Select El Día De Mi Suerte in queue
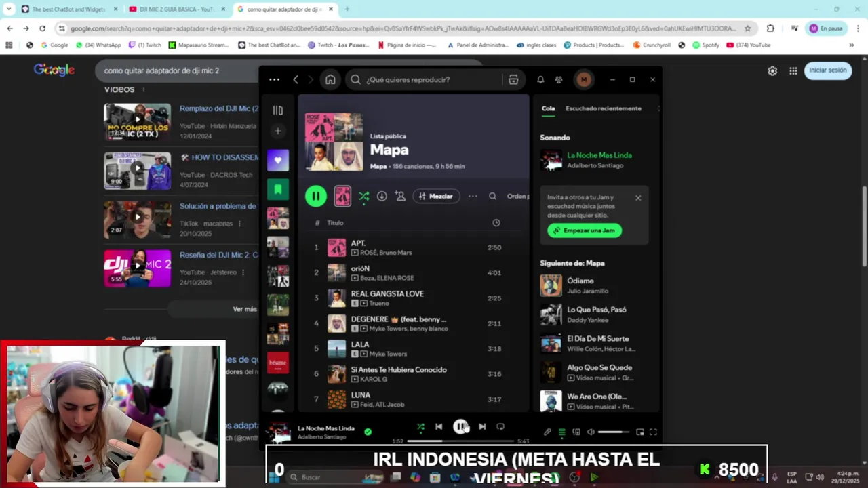 pos(593,344)
